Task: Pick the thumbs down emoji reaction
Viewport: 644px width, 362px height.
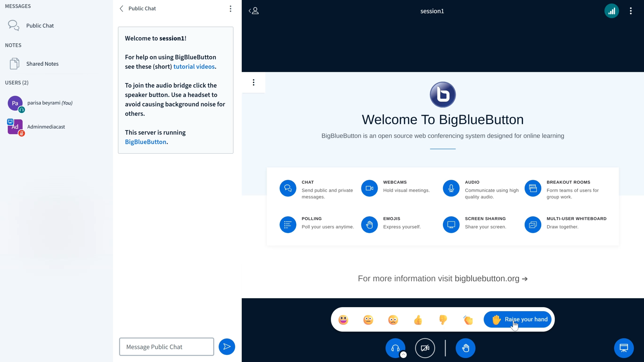Action: pos(443,320)
